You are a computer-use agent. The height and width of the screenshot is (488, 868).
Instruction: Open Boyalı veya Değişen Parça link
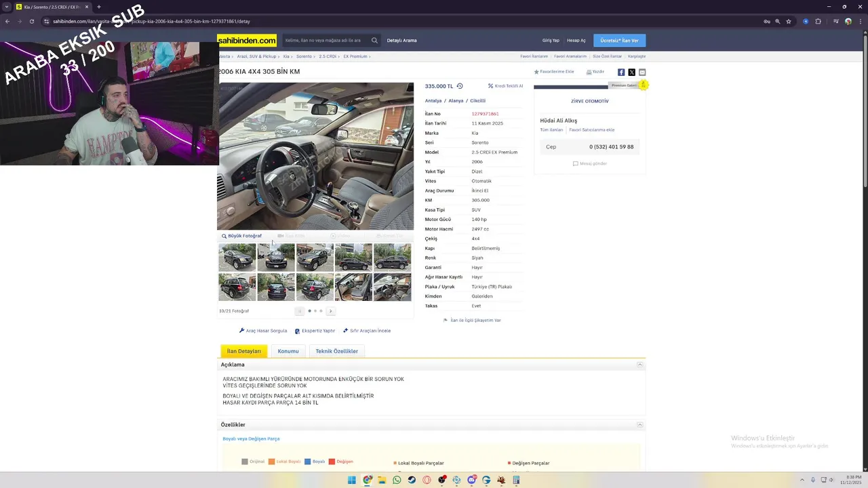pos(251,439)
